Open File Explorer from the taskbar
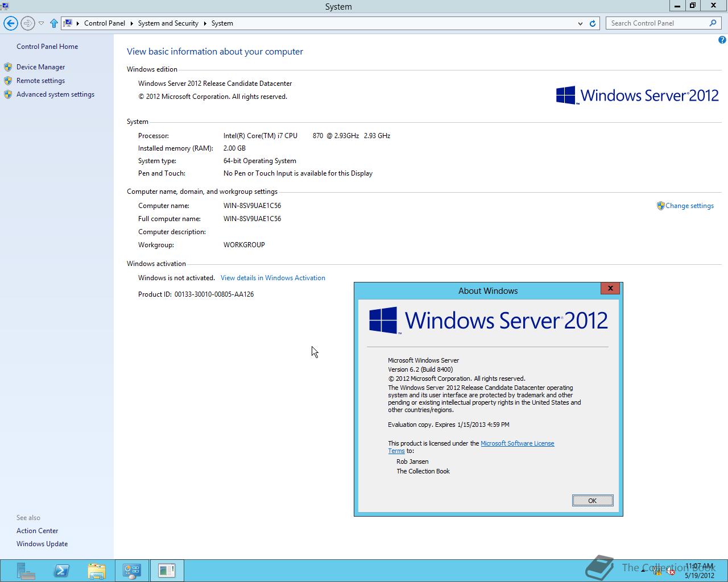 [x=97, y=571]
